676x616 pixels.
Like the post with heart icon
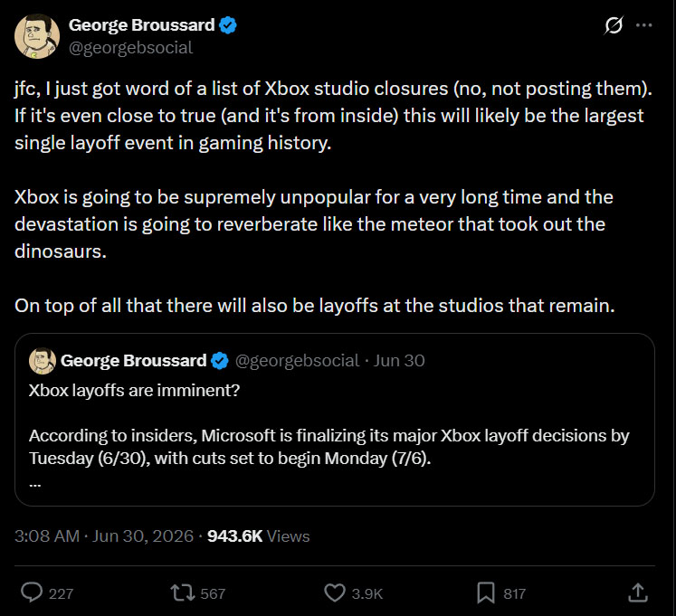point(335,592)
